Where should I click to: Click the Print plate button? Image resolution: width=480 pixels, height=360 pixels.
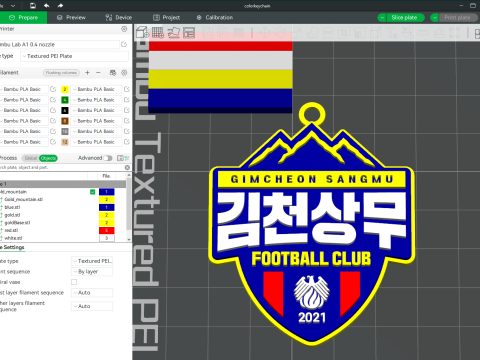tap(458, 18)
